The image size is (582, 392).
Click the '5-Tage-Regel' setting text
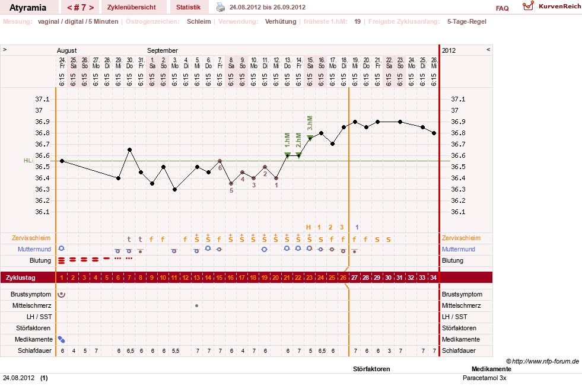(x=466, y=21)
